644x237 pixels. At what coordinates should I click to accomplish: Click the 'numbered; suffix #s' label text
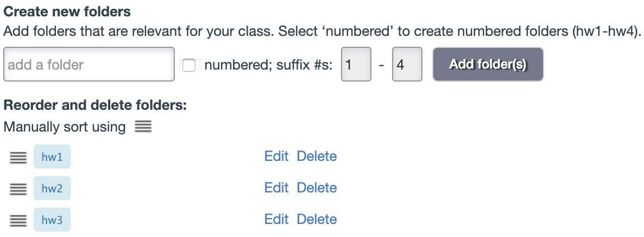(268, 65)
